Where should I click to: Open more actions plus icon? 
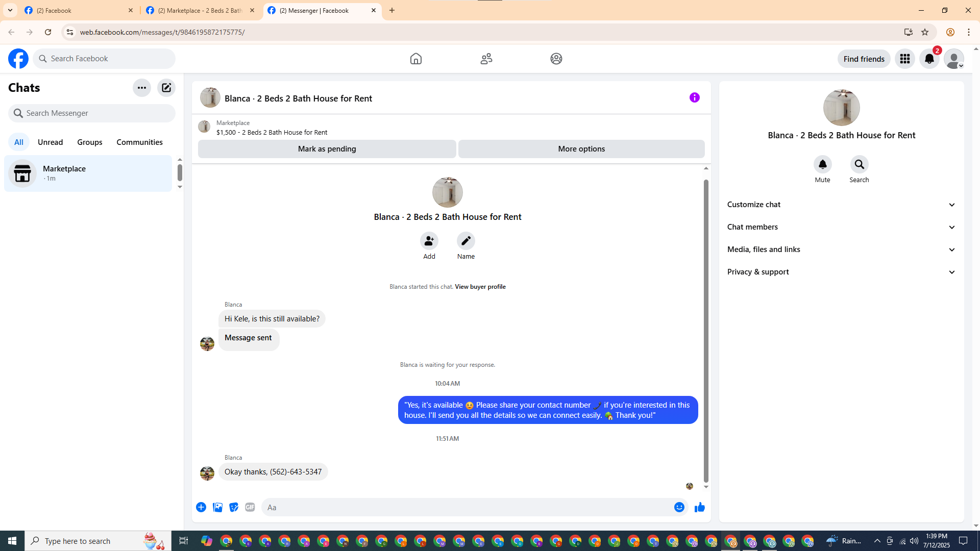(201, 507)
